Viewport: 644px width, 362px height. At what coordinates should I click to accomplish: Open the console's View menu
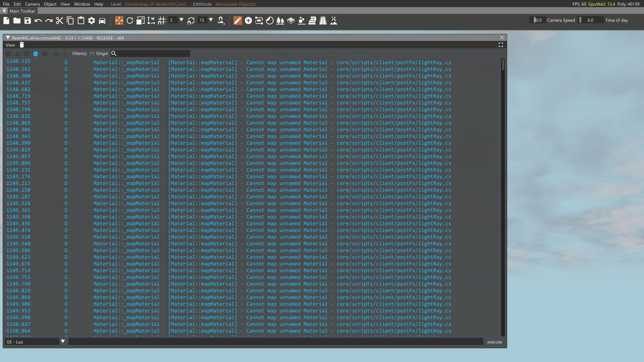coord(10,45)
